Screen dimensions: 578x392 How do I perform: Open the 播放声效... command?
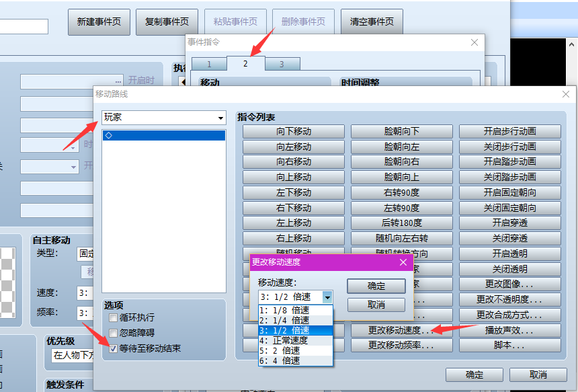(x=510, y=330)
